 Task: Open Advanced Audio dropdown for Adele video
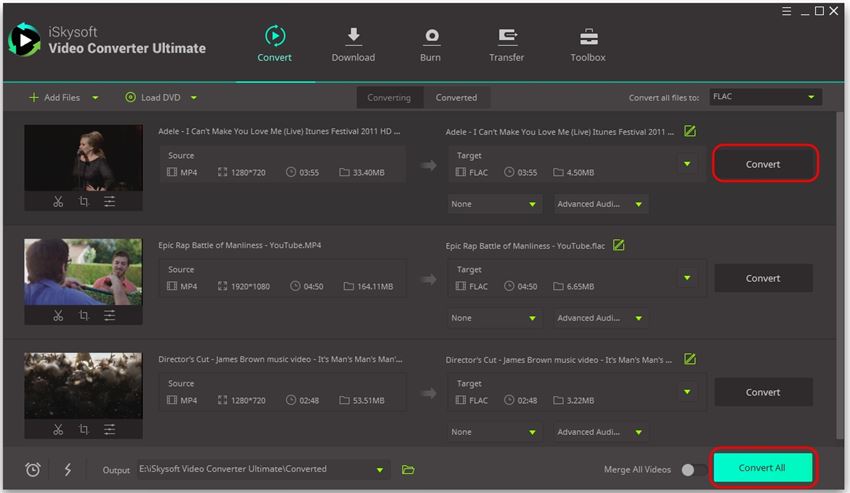(x=601, y=204)
